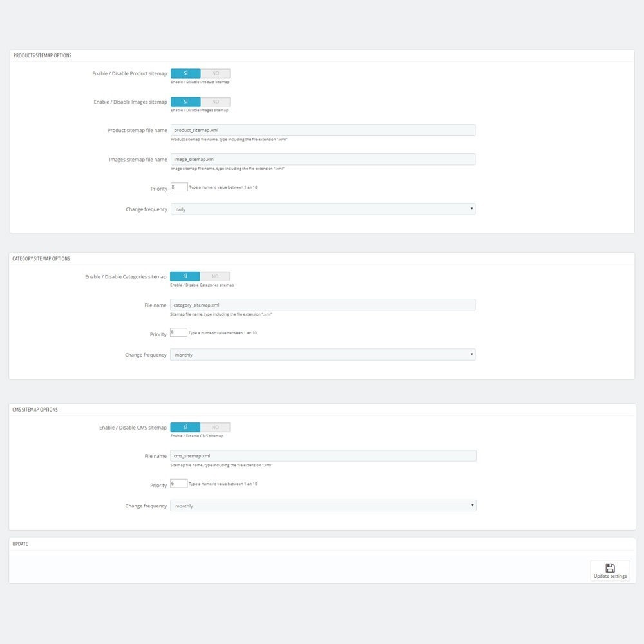Click the Update settings save icon

(610, 567)
